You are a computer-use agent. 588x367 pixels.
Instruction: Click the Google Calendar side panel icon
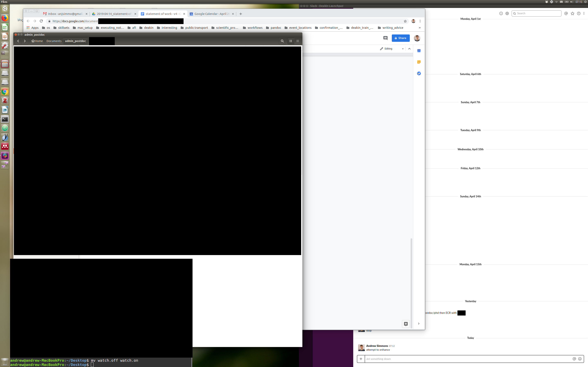coord(419,51)
